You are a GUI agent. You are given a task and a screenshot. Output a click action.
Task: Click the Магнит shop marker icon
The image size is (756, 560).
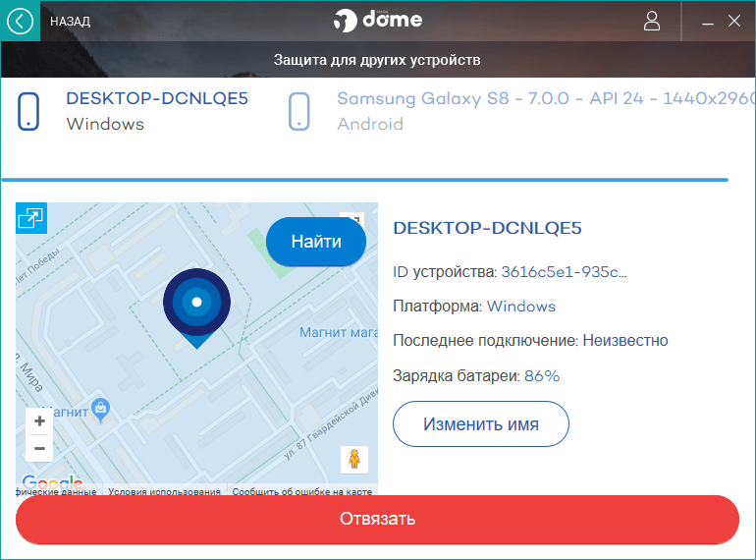coord(101,410)
